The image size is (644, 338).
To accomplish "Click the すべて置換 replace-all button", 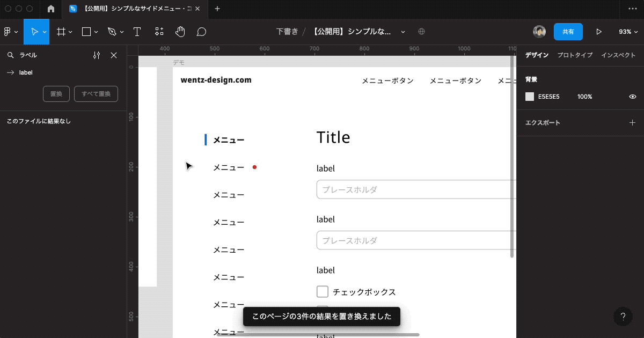I will click(x=96, y=94).
